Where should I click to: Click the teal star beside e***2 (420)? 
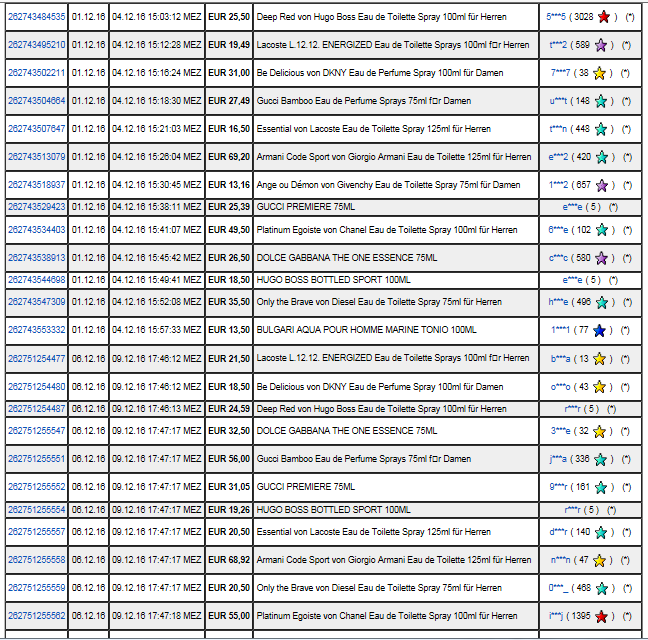(602, 157)
